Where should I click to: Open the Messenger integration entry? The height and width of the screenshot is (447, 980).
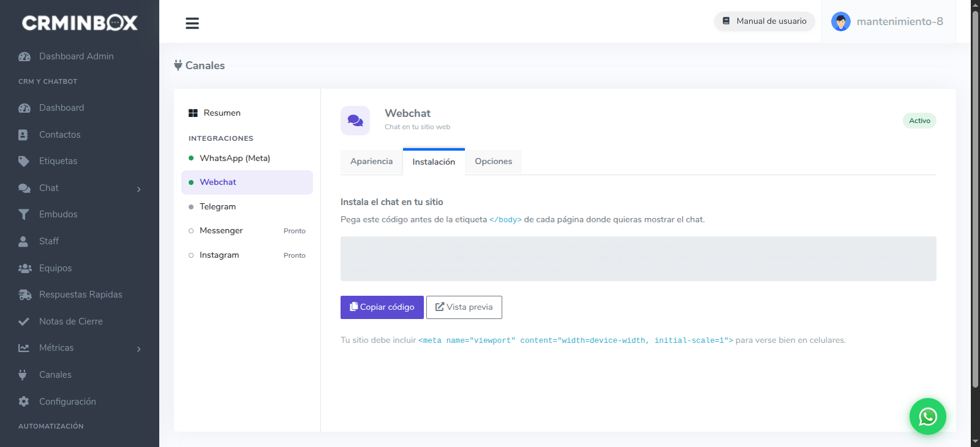(x=247, y=231)
